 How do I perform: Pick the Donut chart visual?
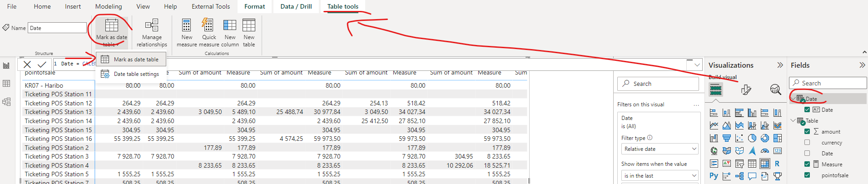pos(765,138)
